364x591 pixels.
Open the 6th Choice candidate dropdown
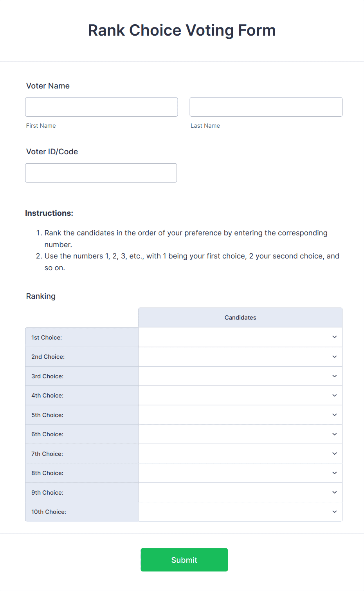(x=334, y=434)
